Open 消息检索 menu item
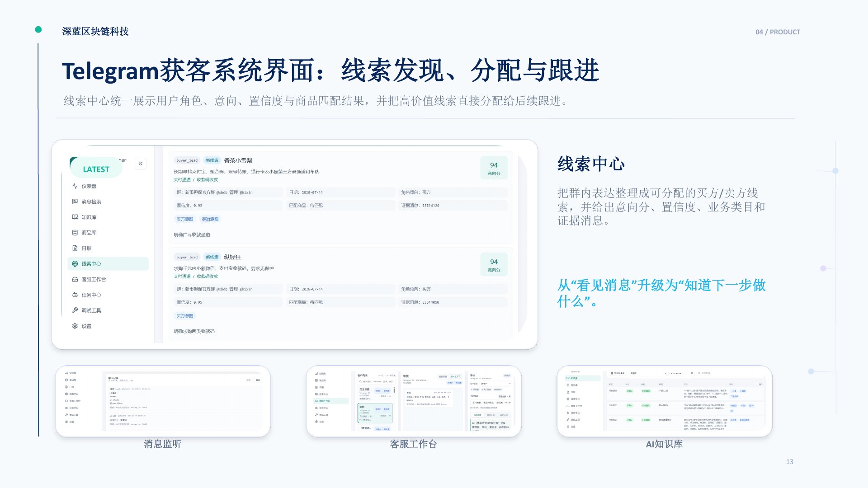This screenshot has height=488, width=868. tap(108, 202)
